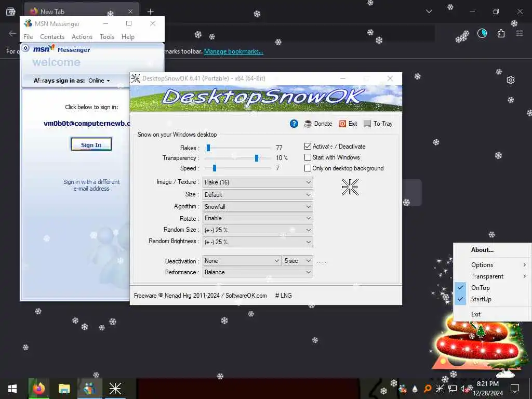The width and height of the screenshot is (532, 399).
Task: Click the DesktopSnowOK title bar snowflake icon
Action: [x=136, y=78]
